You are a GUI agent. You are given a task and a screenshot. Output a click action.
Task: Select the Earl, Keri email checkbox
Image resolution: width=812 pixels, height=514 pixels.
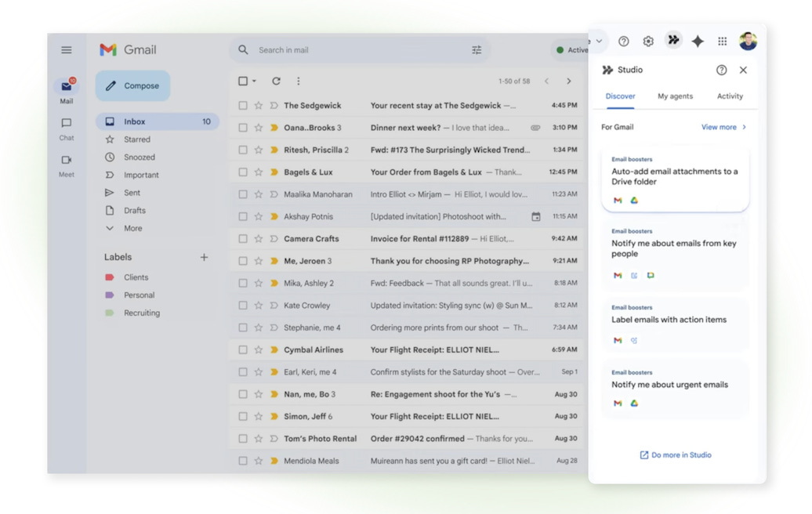click(243, 372)
